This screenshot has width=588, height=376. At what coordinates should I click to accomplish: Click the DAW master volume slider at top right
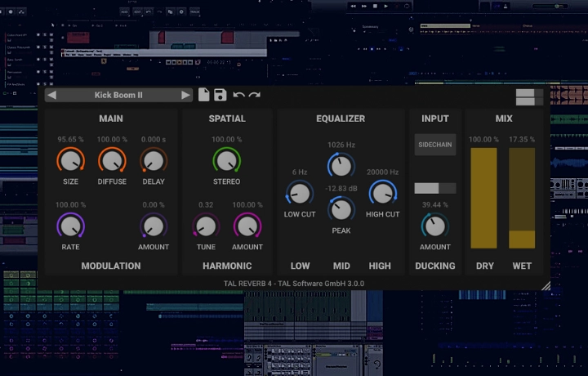point(550,6)
